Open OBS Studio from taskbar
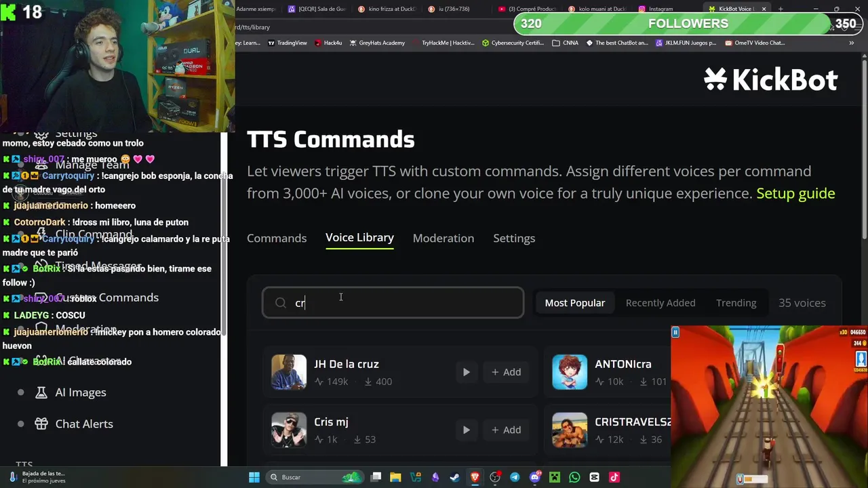Image resolution: width=868 pixels, height=488 pixels. click(x=495, y=477)
